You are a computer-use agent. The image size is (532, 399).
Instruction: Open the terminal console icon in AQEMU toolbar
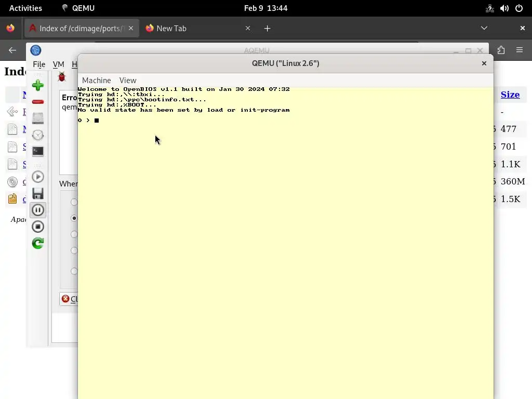pos(37,151)
